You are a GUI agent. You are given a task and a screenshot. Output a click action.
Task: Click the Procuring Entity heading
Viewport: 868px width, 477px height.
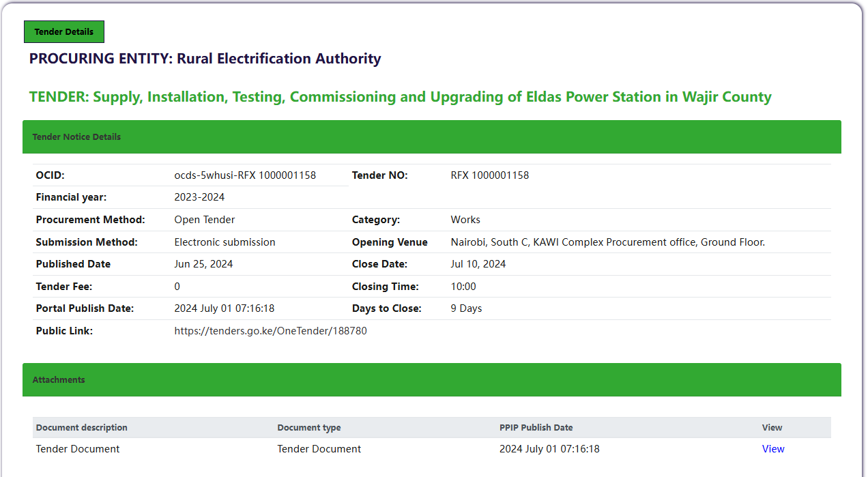point(205,59)
